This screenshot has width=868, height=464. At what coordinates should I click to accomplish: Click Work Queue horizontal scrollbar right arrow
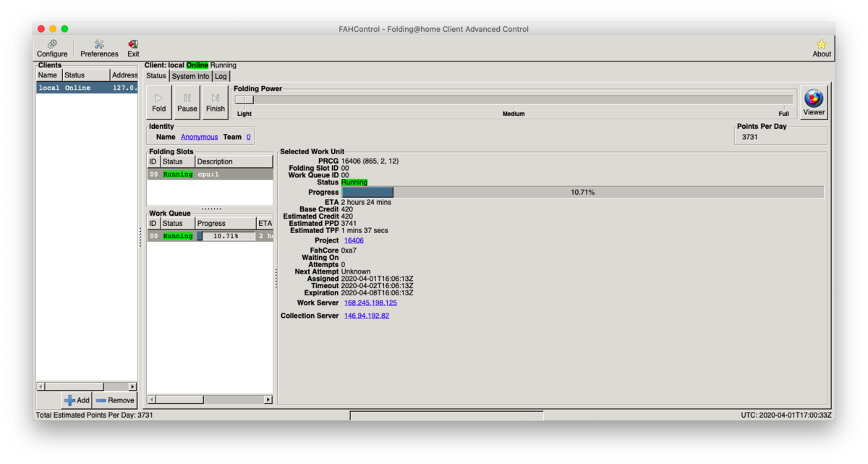click(268, 400)
